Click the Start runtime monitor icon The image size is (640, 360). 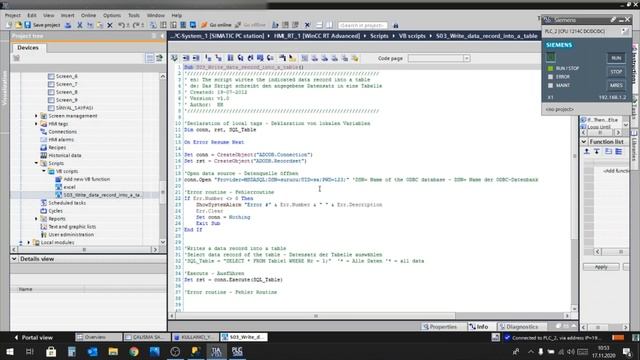pos(193,25)
